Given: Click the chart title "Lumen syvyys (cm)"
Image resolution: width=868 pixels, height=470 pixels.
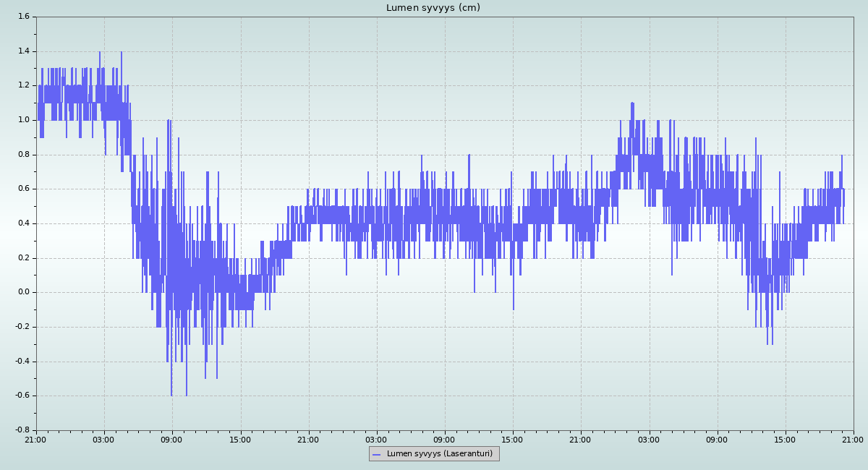Looking at the screenshot, I should tap(433, 8).
